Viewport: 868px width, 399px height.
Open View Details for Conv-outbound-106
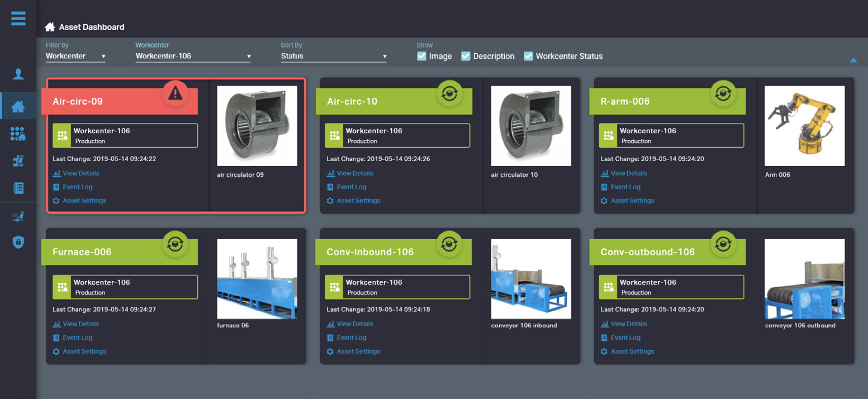coord(624,324)
